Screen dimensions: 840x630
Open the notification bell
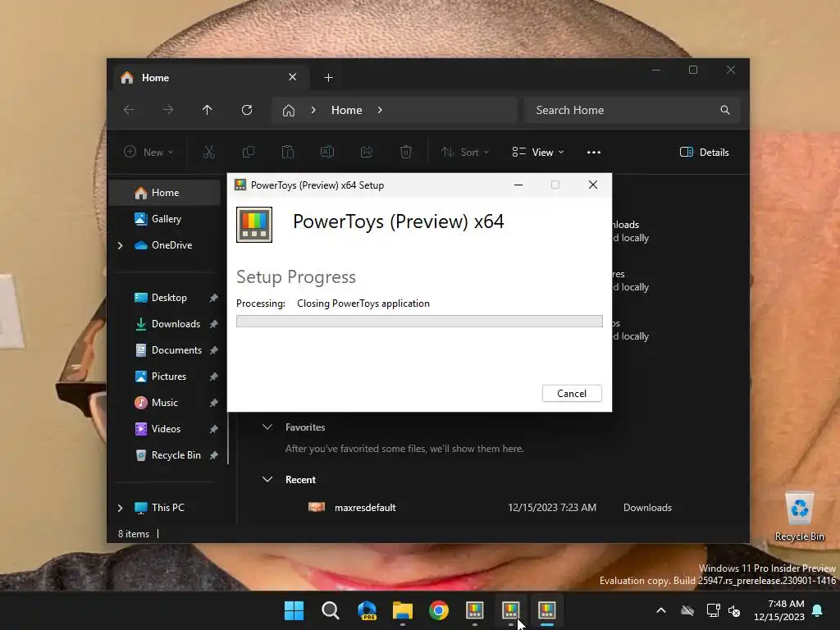pos(818,610)
